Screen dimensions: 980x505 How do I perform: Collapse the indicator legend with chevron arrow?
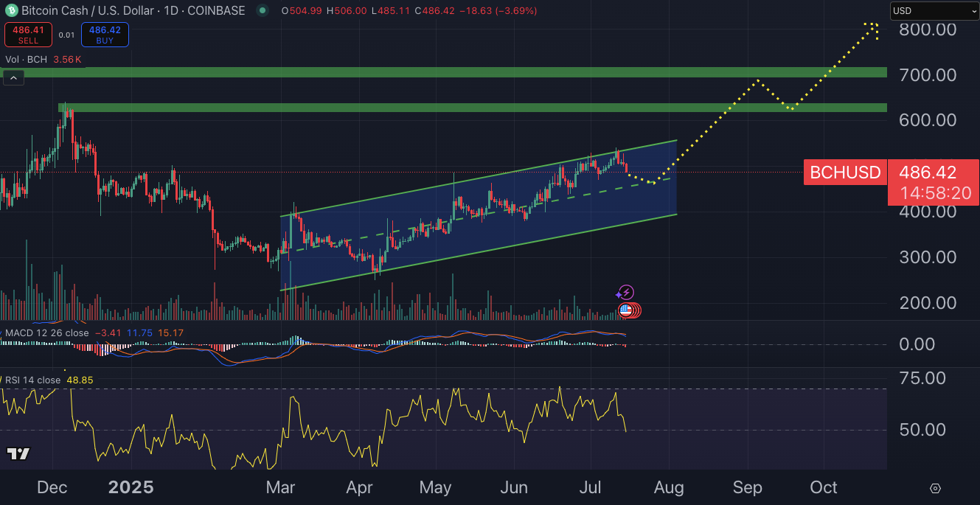click(13, 76)
